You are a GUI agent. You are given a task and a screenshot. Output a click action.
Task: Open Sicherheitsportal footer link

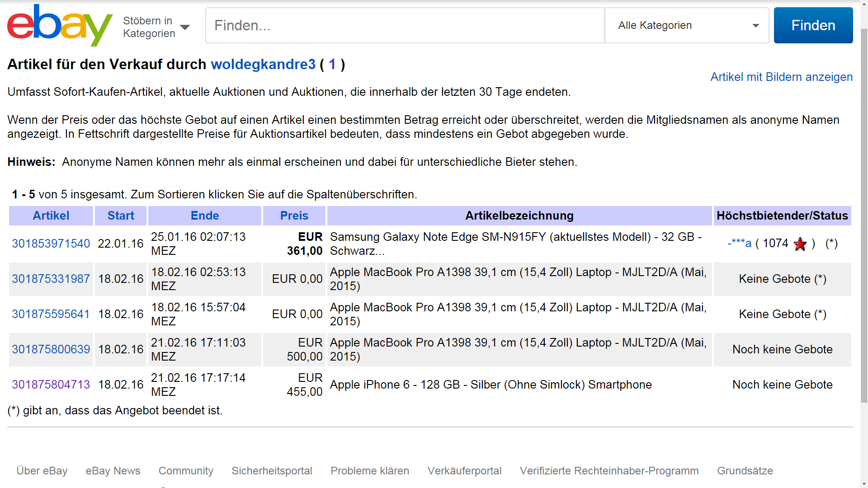point(272,471)
